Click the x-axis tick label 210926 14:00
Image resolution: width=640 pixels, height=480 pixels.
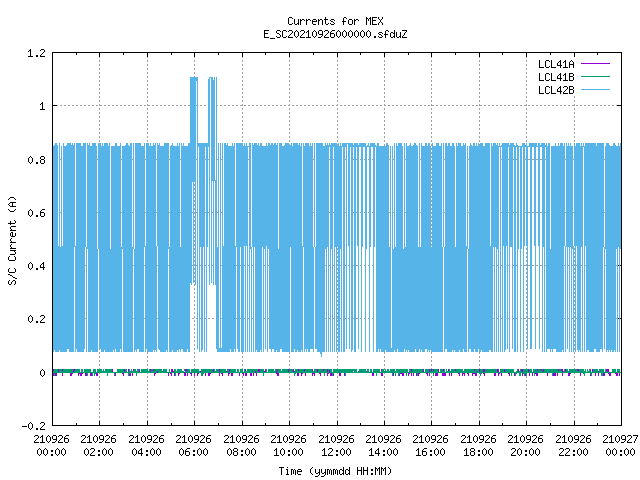[x=383, y=446]
